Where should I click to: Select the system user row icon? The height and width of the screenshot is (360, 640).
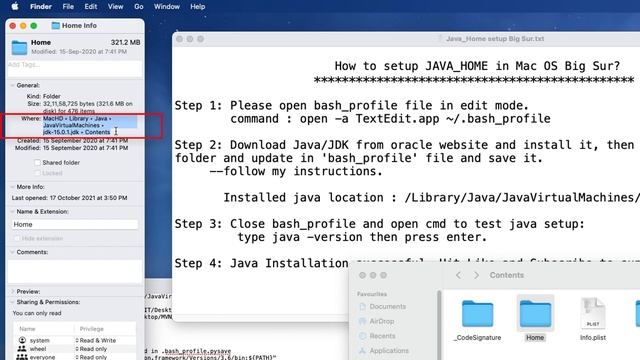coord(22,340)
